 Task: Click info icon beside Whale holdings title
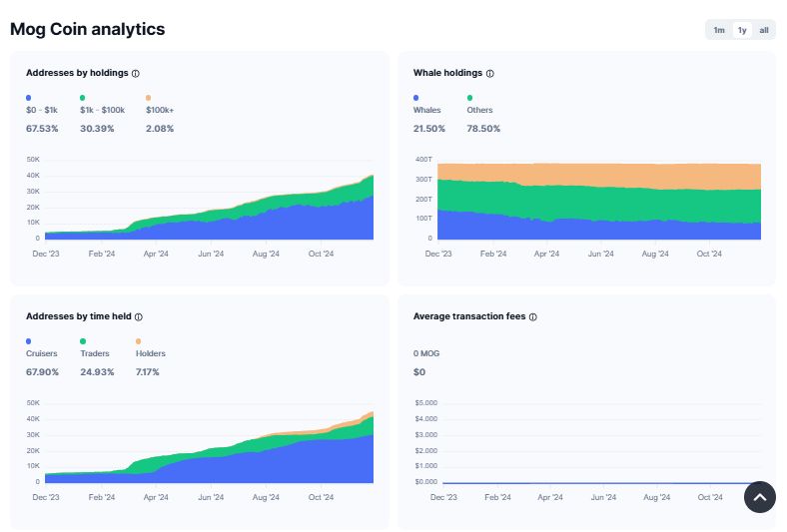489,73
